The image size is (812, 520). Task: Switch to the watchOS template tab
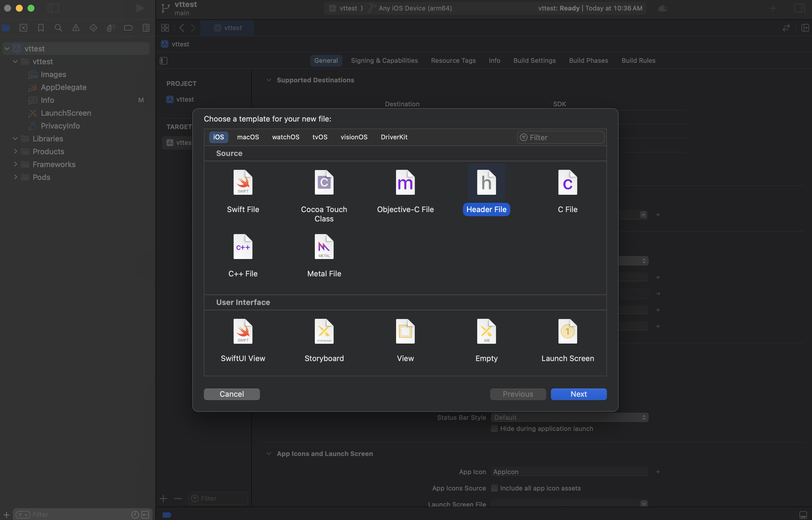pos(286,137)
